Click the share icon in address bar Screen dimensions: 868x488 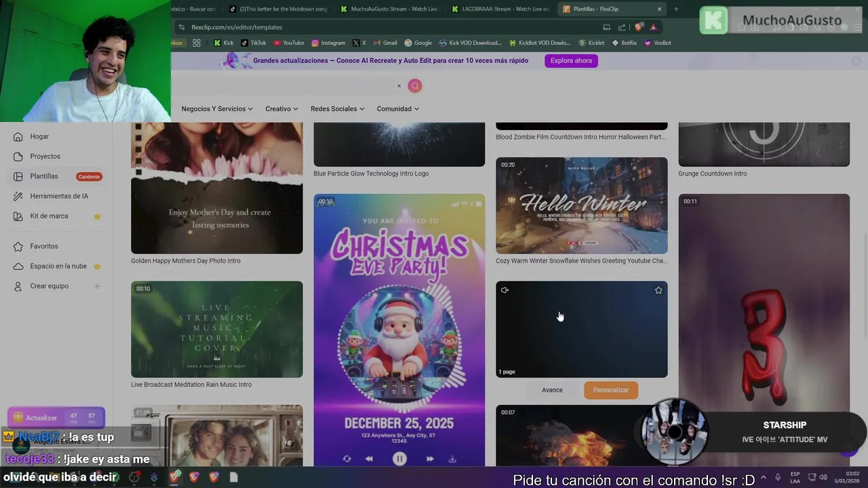(622, 27)
